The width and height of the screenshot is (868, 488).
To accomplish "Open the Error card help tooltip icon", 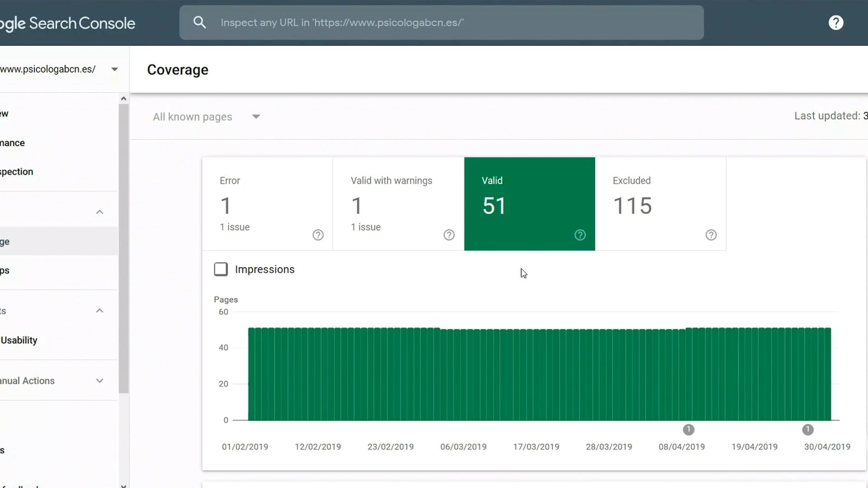I will pyautogui.click(x=318, y=235).
